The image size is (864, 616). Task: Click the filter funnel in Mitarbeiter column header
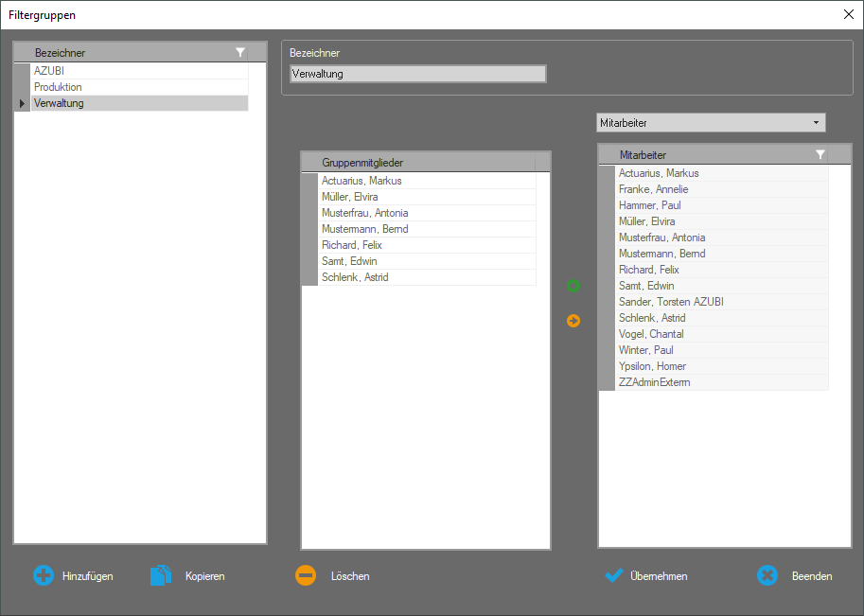click(820, 154)
